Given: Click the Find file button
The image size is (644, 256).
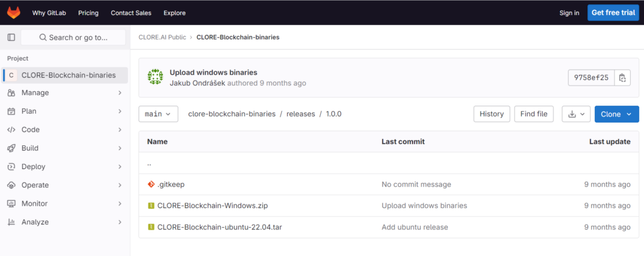Looking at the screenshot, I should pyautogui.click(x=533, y=114).
